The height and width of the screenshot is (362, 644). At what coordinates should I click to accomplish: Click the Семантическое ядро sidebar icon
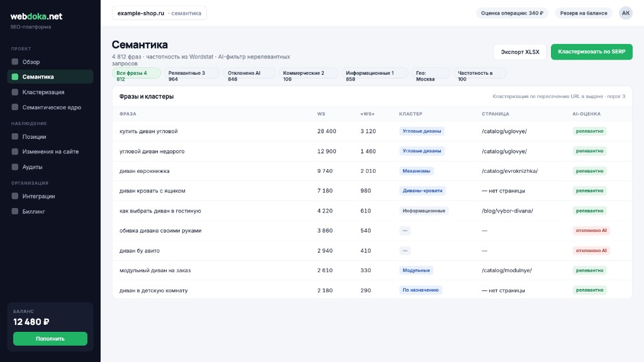tap(15, 107)
